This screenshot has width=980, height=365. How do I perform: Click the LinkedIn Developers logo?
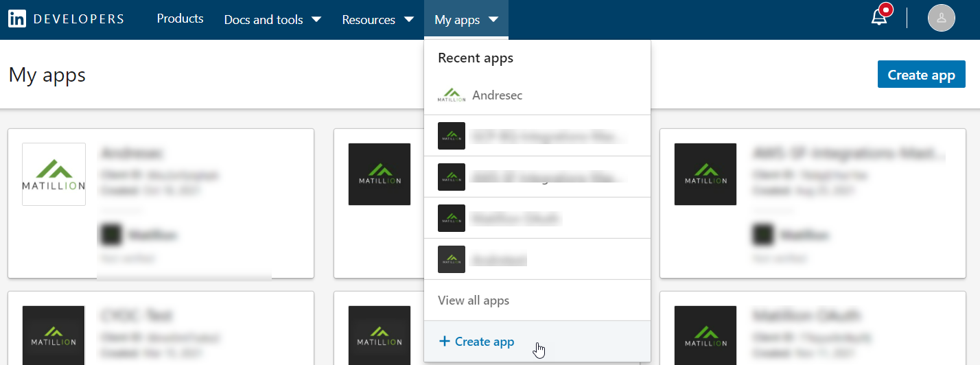coord(66,19)
